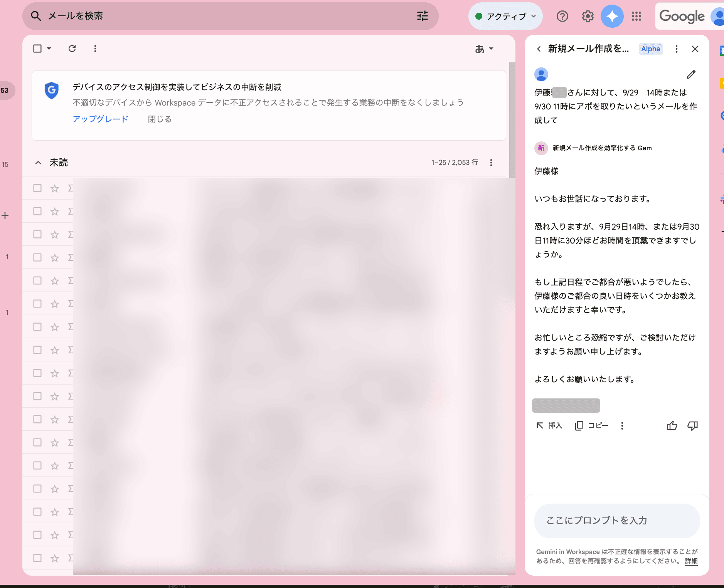Open the あ input tools dropdown
Image resolution: width=724 pixels, height=588 pixels.
click(484, 49)
